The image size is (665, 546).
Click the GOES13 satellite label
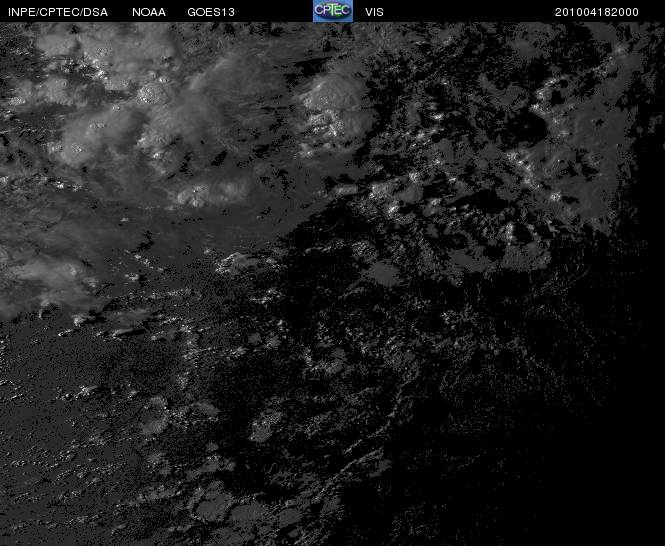(211, 12)
